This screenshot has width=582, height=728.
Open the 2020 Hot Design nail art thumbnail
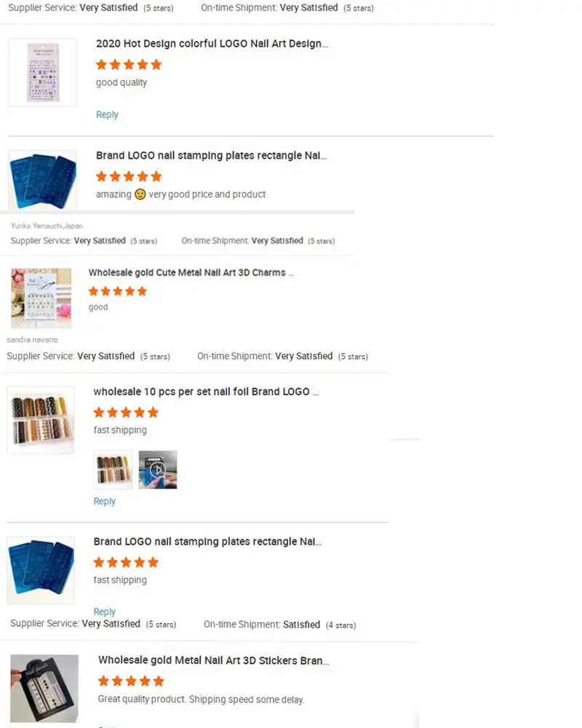point(42,72)
